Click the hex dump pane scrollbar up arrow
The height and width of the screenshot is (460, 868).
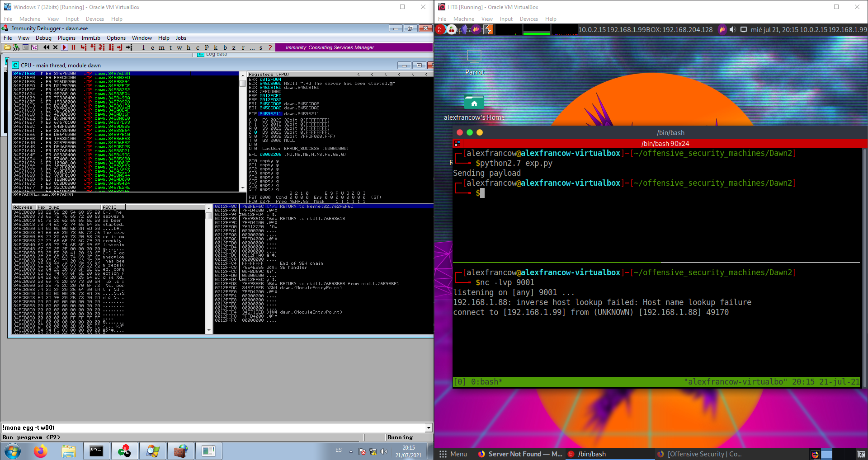coord(208,208)
